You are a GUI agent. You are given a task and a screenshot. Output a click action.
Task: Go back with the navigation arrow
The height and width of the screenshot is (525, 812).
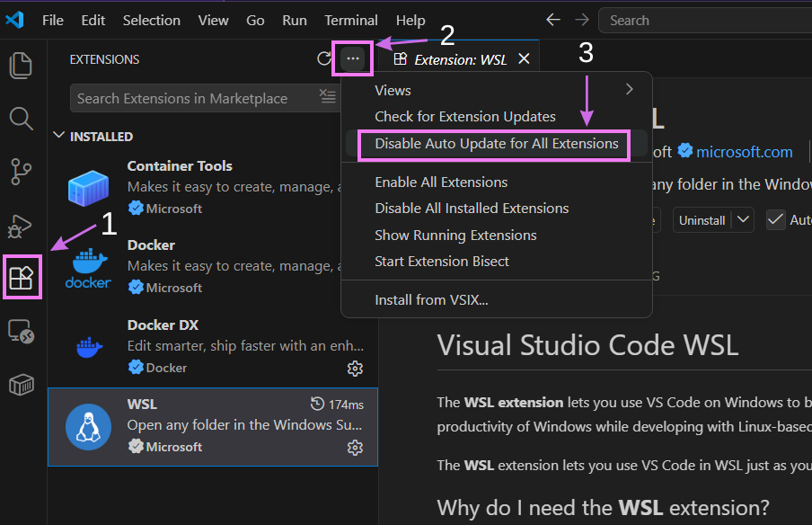(553, 20)
